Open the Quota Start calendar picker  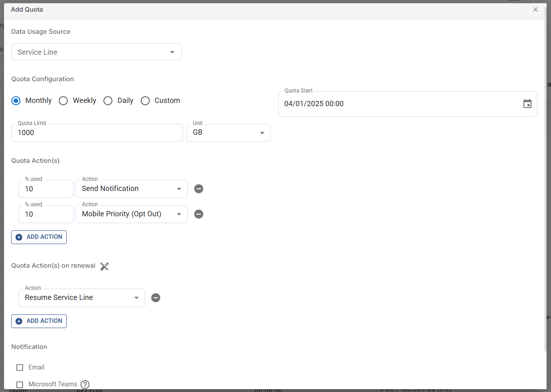pyautogui.click(x=527, y=104)
